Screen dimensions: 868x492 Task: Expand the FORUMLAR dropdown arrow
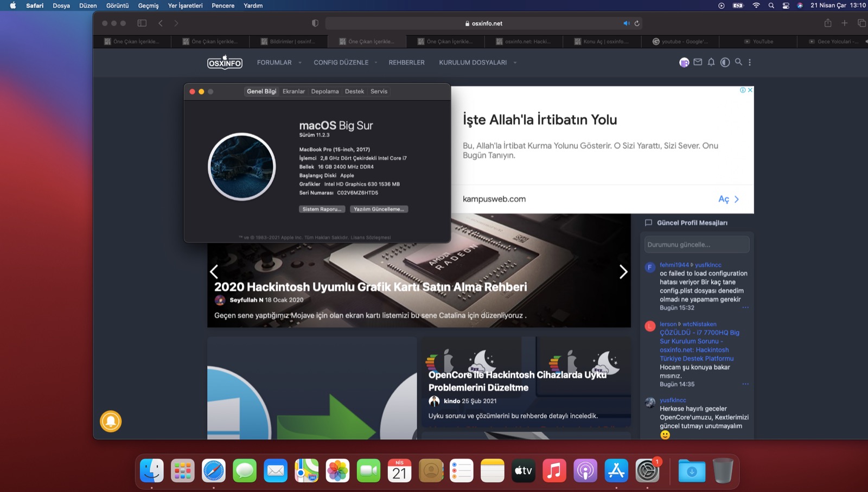[x=300, y=63]
